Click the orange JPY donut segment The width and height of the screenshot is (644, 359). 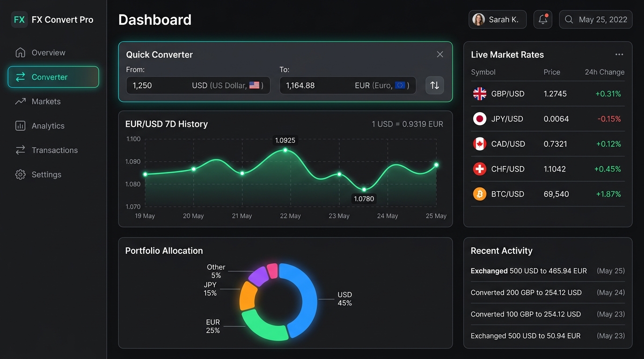click(x=247, y=296)
